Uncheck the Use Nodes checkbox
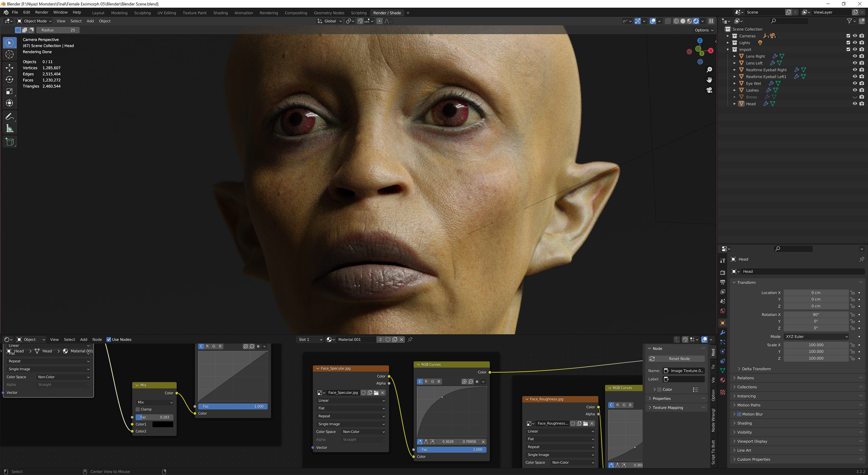This screenshot has width=868, height=475. click(x=109, y=340)
